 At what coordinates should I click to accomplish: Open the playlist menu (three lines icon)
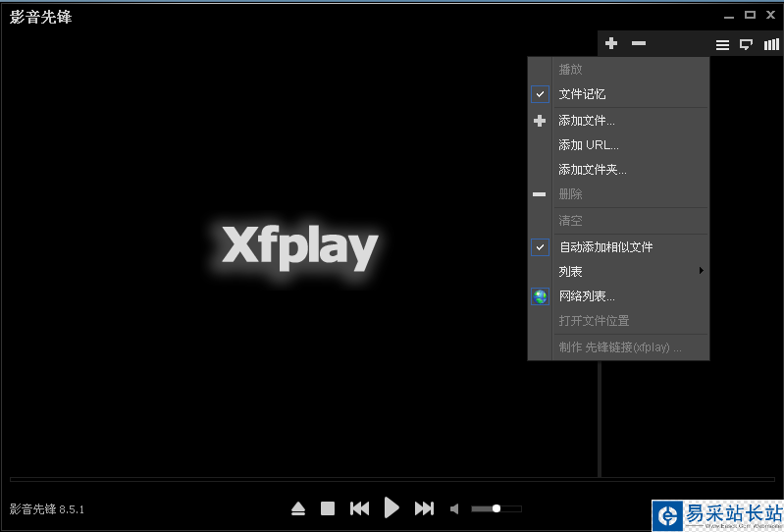tap(722, 44)
